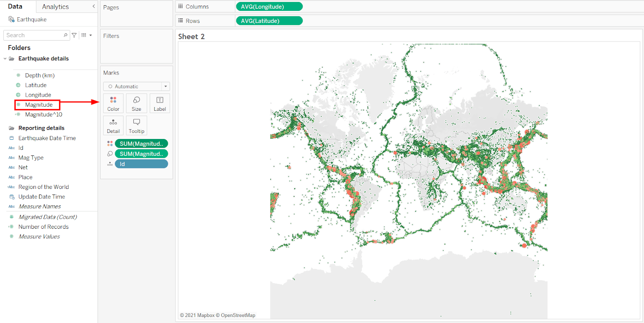The width and height of the screenshot is (644, 323).
Task: Select the Depth (km) field
Action: click(x=40, y=75)
